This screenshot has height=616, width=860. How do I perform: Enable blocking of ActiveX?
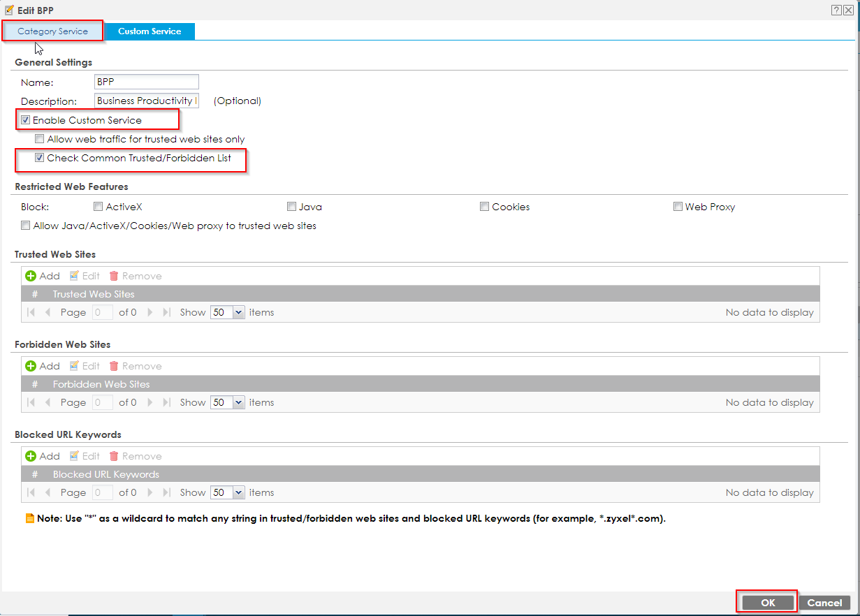point(98,206)
